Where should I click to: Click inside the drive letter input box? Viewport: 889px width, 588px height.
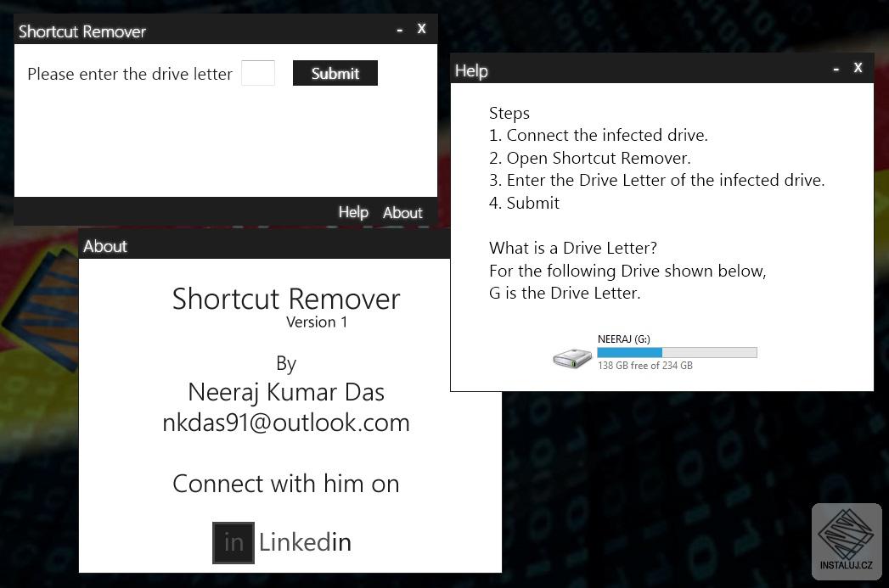257,73
